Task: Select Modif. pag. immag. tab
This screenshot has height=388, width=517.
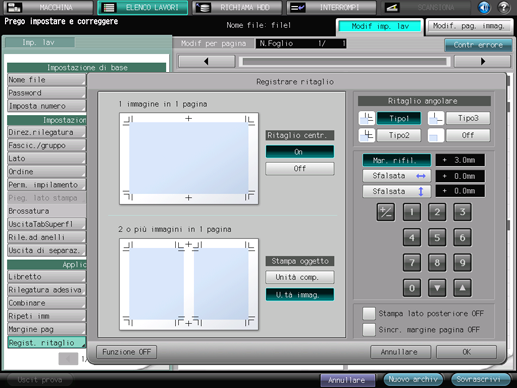Action: click(x=469, y=26)
